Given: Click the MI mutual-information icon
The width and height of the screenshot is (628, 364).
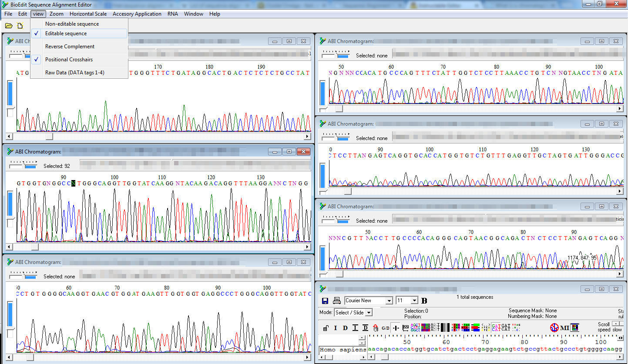Looking at the screenshot, I should tap(564, 327).
